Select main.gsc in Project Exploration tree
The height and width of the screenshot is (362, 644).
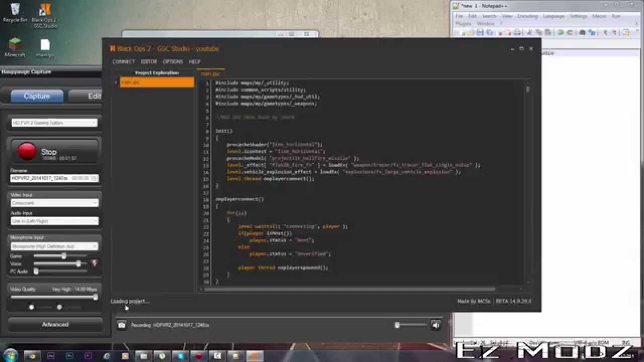(x=156, y=82)
